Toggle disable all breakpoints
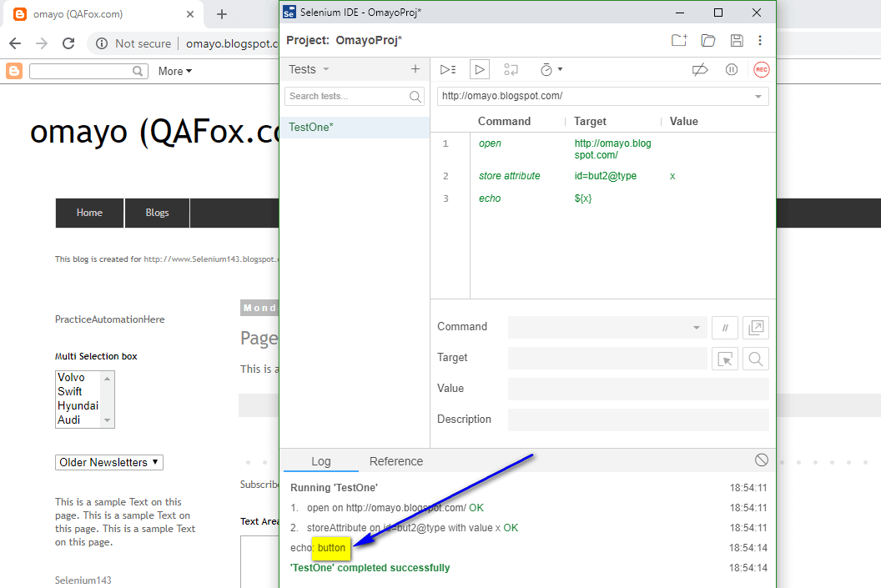This screenshot has width=881, height=588. point(699,69)
